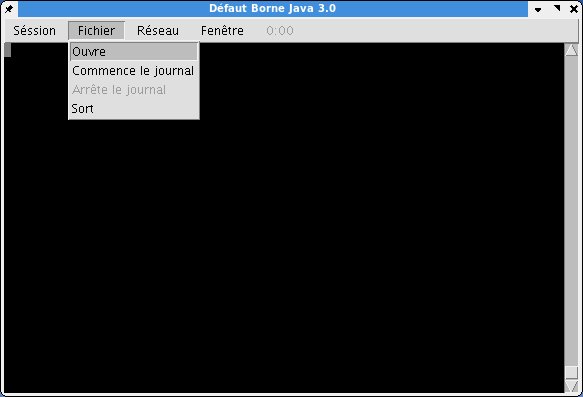This screenshot has height=397, width=583.
Task: Click the scrollbar down arrow
Action: click(571, 386)
